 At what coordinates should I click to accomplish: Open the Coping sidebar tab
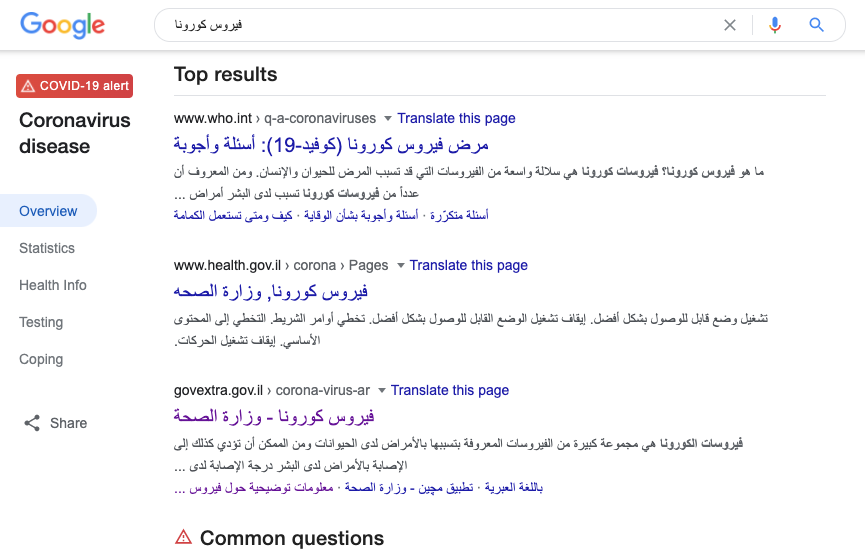[41, 359]
